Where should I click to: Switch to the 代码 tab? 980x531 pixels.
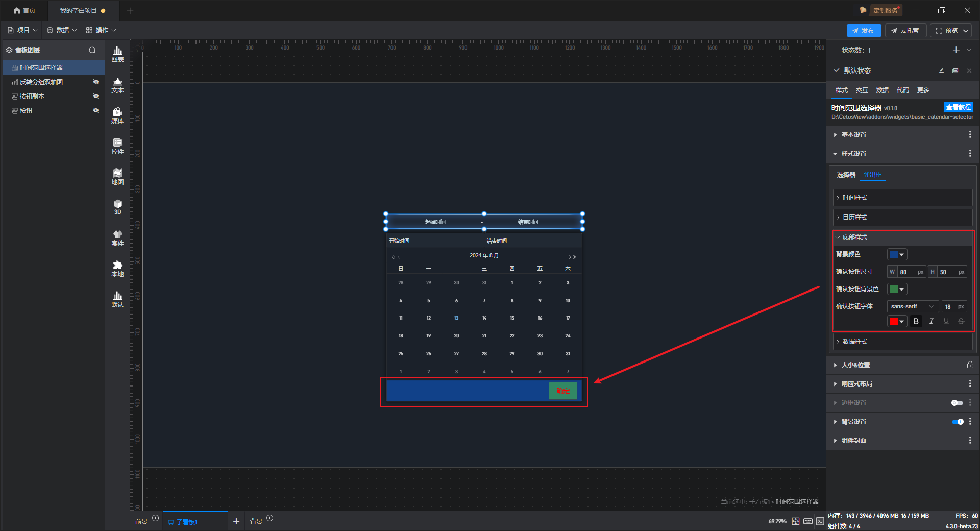(903, 90)
